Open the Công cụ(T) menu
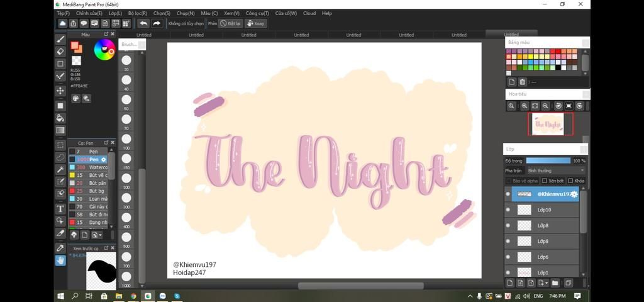 click(x=257, y=14)
